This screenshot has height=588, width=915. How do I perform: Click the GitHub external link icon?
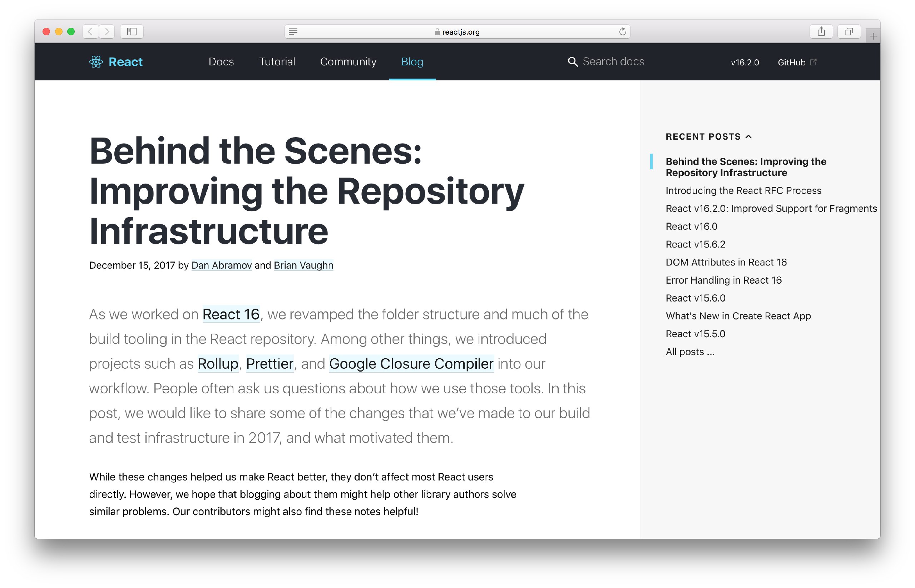tap(813, 62)
